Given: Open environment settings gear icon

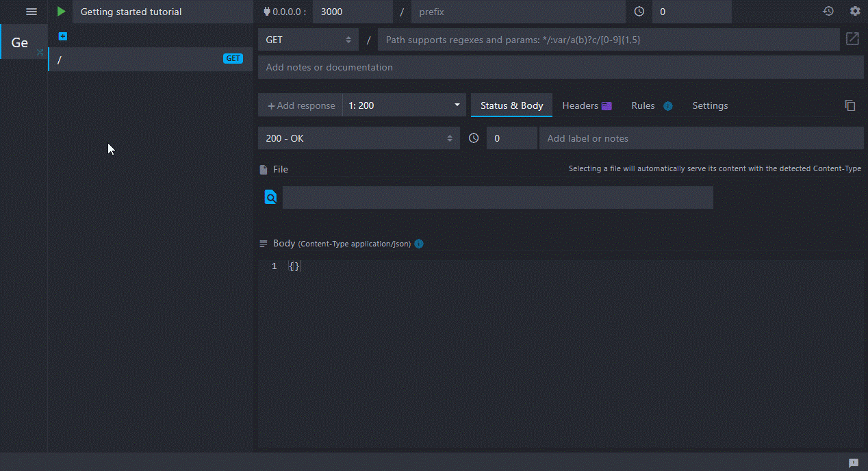Looking at the screenshot, I should [855, 12].
